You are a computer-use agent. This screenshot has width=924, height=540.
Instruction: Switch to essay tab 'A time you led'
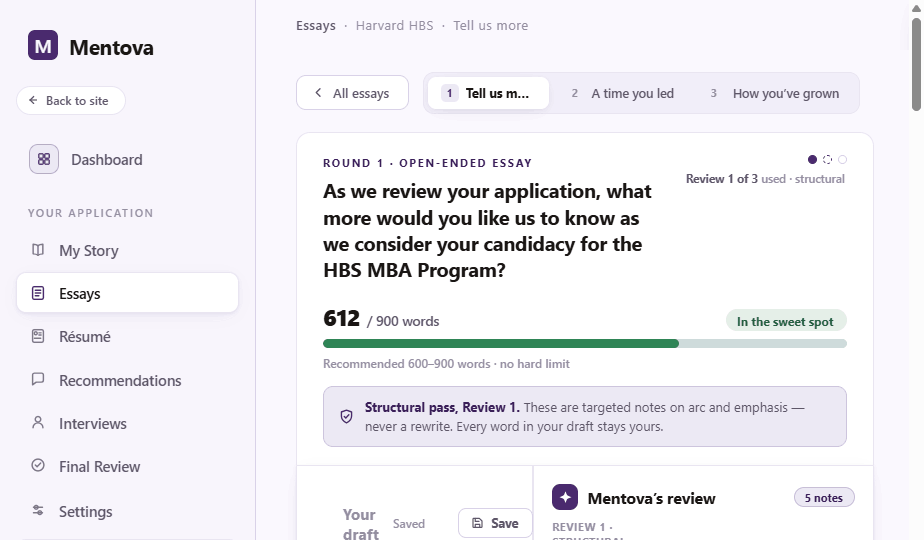click(x=623, y=93)
